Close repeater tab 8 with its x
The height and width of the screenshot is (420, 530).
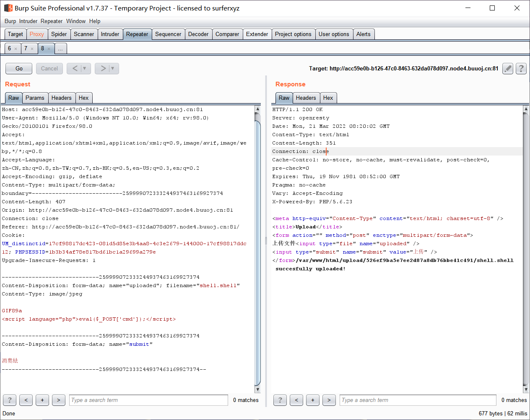(x=49, y=49)
